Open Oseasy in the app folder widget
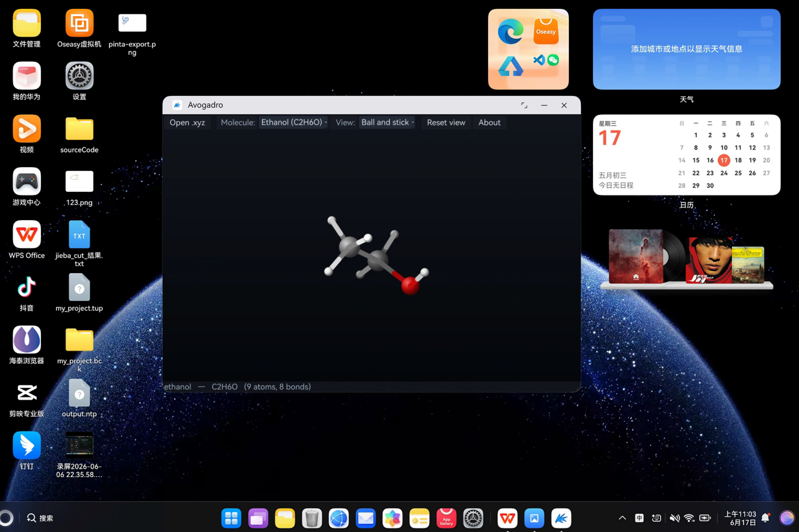This screenshot has width=799, height=532. tap(546, 31)
